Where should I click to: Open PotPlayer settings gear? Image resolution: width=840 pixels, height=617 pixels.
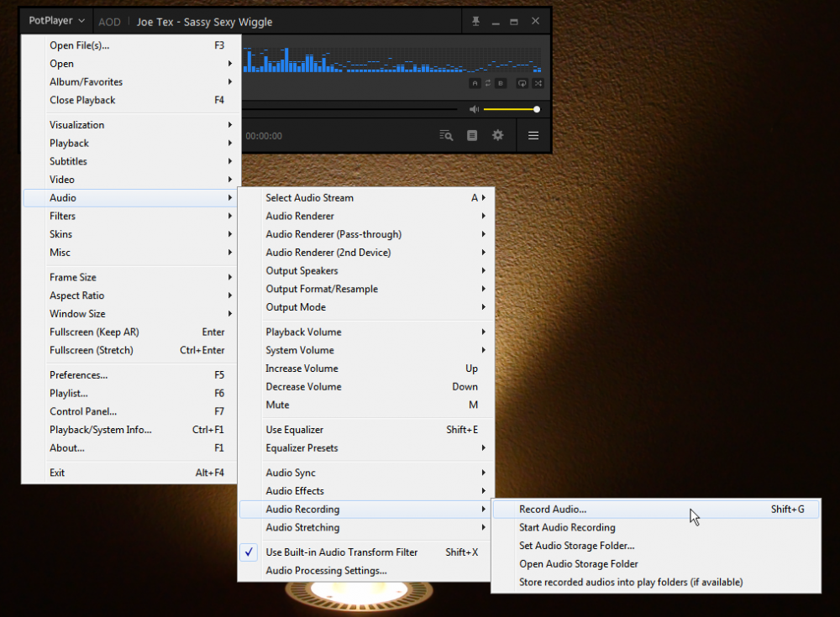coord(498,135)
